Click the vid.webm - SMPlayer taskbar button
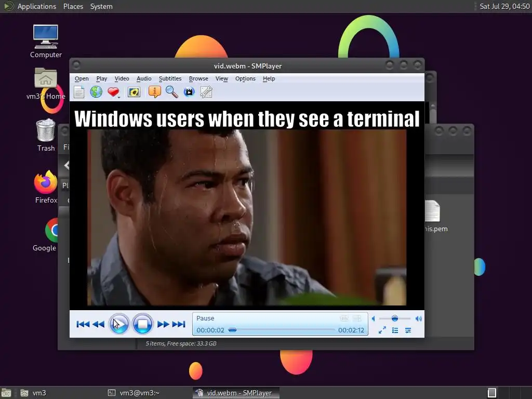The height and width of the screenshot is (399, 532). pyautogui.click(x=236, y=393)
